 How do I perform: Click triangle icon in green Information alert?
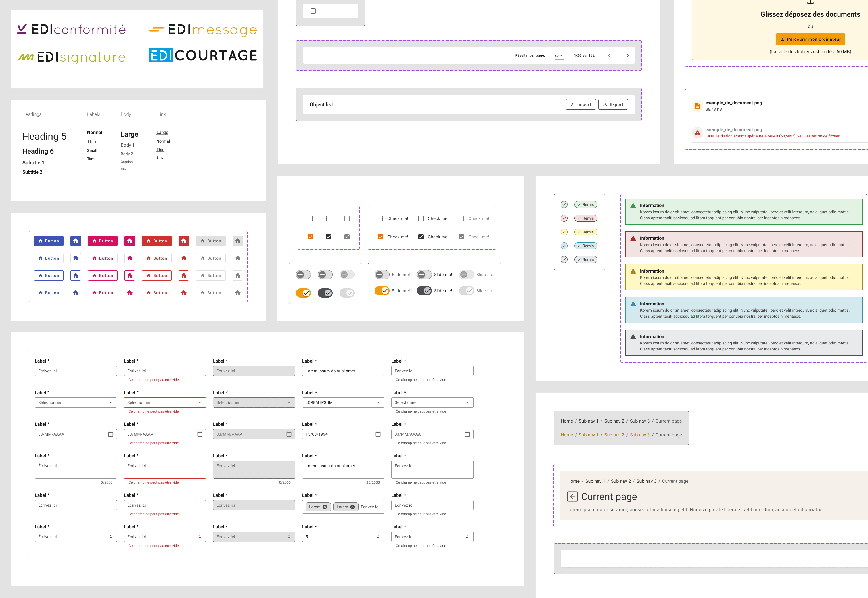pyautogui.click(x=633, y=206)
